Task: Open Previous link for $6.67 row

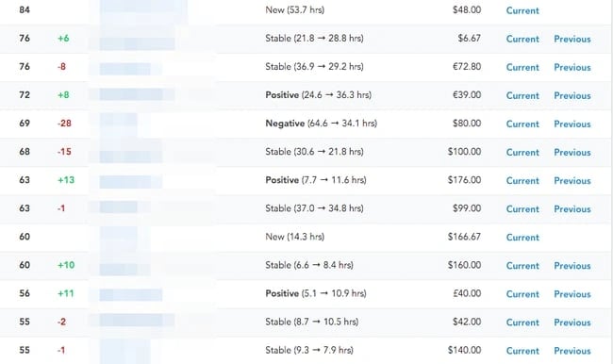Action: [x=572, y=39]
